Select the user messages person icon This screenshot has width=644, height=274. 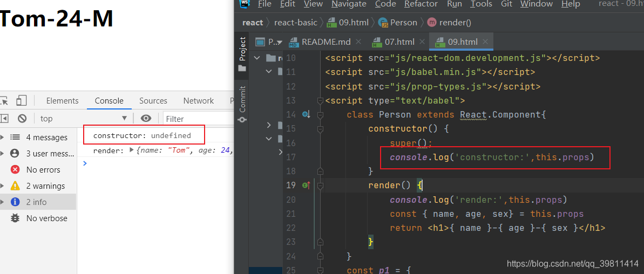[15, 153]
